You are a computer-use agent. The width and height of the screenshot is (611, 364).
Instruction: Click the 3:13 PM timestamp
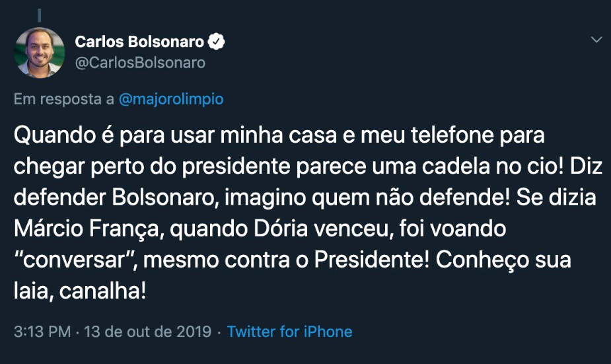pyautogui.click(x=42, y=331)
